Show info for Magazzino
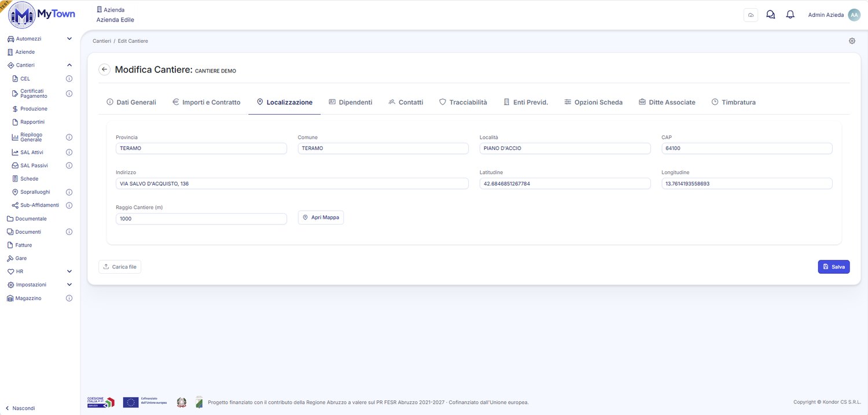The width and height of the screenshot is (868, 415). pos(69,299)
